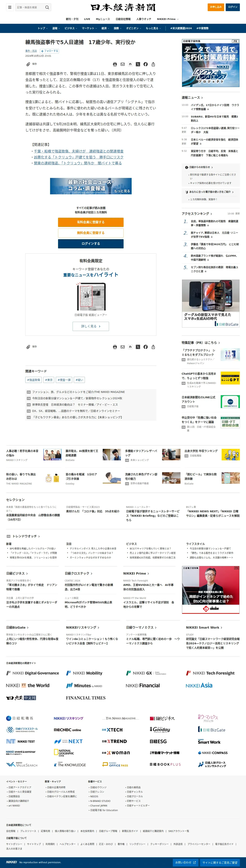The width and height of the screenshot is (246, 868).
Task: Open FINANCIAL TIMES logo link
Action: 86,698
